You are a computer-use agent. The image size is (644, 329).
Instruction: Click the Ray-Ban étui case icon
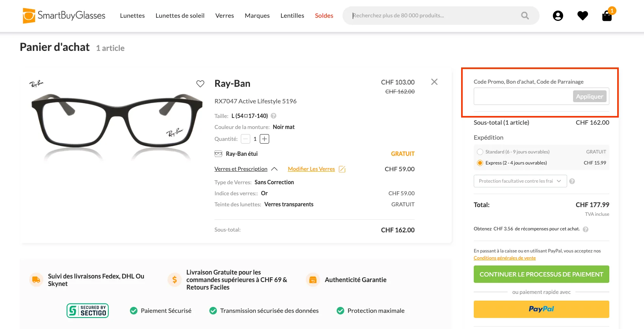click(218, 154)
